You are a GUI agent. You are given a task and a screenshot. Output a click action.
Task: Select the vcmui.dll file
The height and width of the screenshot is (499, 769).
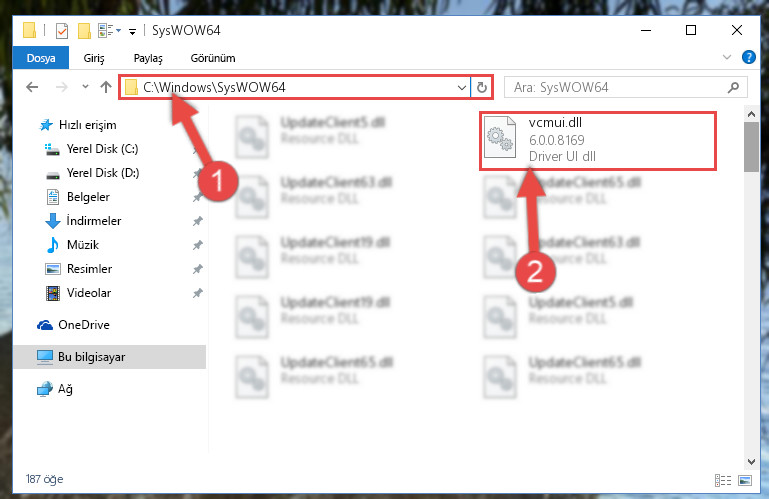(598, 141)
